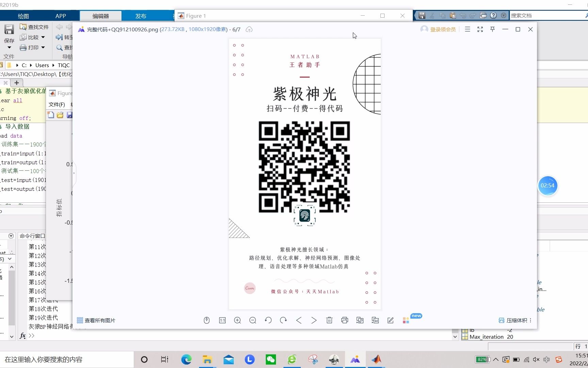This screenshot has width=588, height=368.
Task: Click 压缩体积 compress size button
Action: (x=513, y=320)
